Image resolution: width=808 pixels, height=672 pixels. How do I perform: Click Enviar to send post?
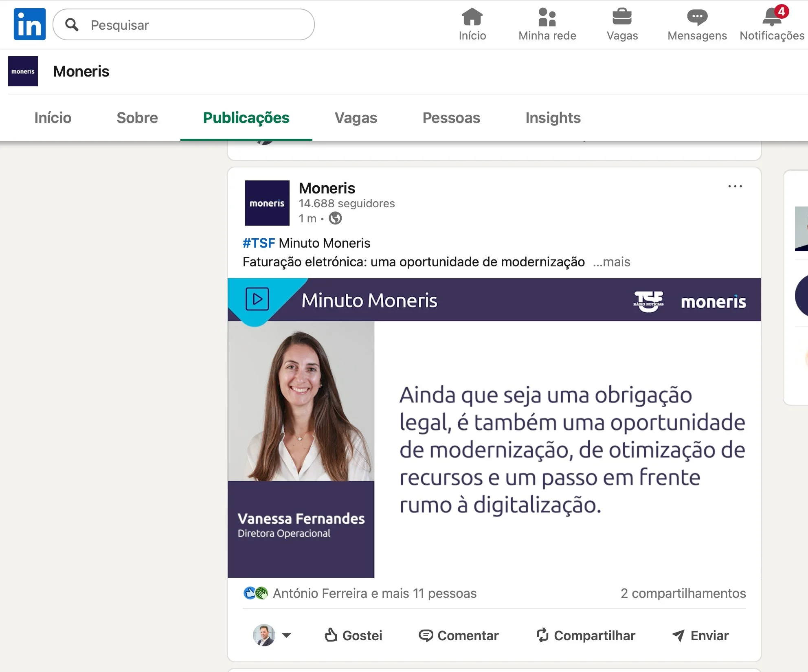click(x=700, y=635)
